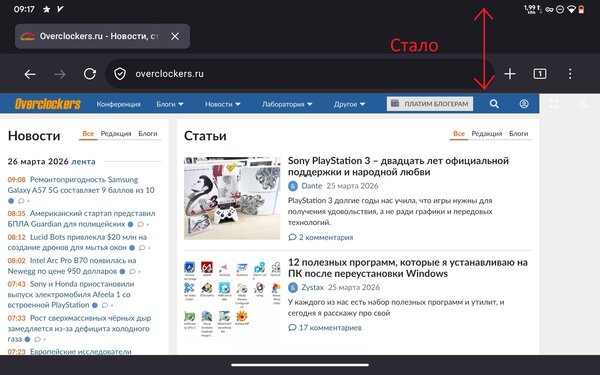Click the ПЛАТИМ БЛОГЕРАМ button
The height and width of the screenshot is (375, 600).
pos(430,104)
